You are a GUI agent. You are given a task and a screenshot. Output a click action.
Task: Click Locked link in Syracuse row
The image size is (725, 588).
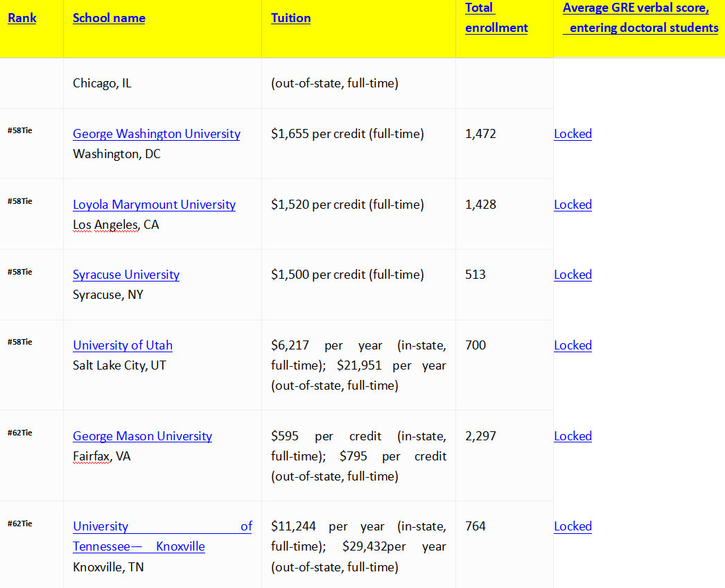[573, 275]
